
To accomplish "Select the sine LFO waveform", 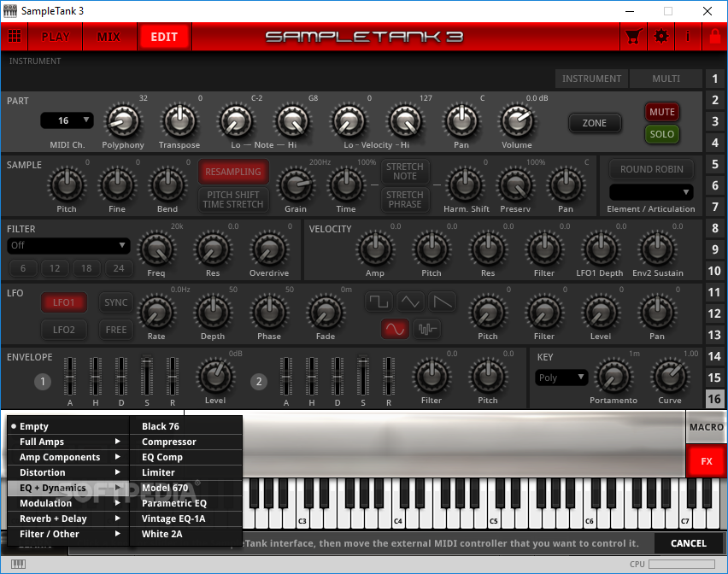I will (x=395, y=329).
